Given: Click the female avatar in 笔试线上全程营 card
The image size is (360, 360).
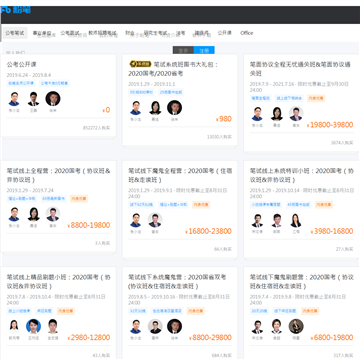Looking at the screenshot, I should point(33,214).
